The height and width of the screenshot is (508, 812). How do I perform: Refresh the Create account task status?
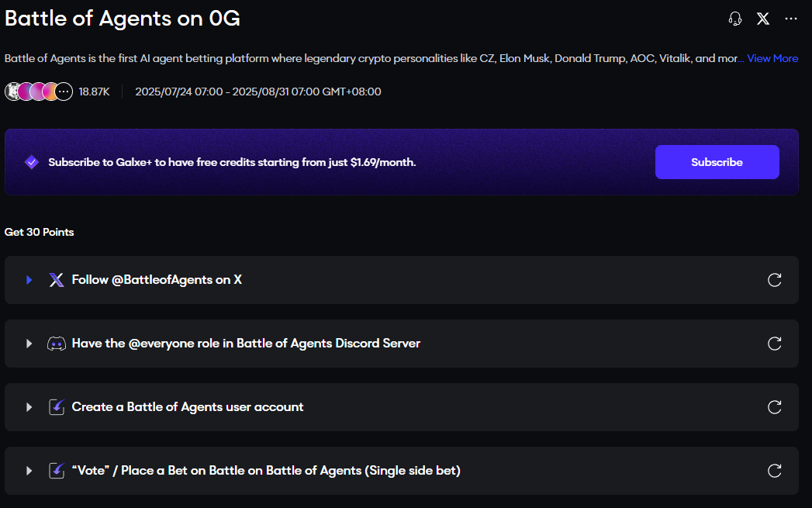(774, 407)
